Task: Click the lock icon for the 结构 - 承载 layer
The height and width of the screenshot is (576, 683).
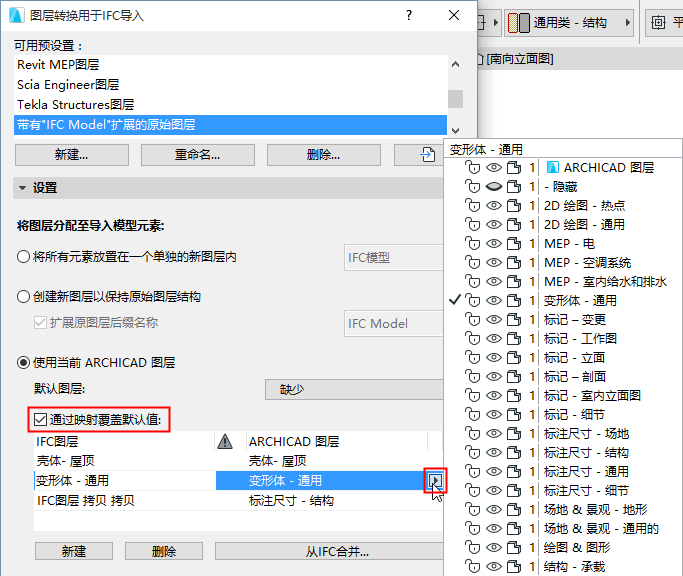Action: point(472,566)
